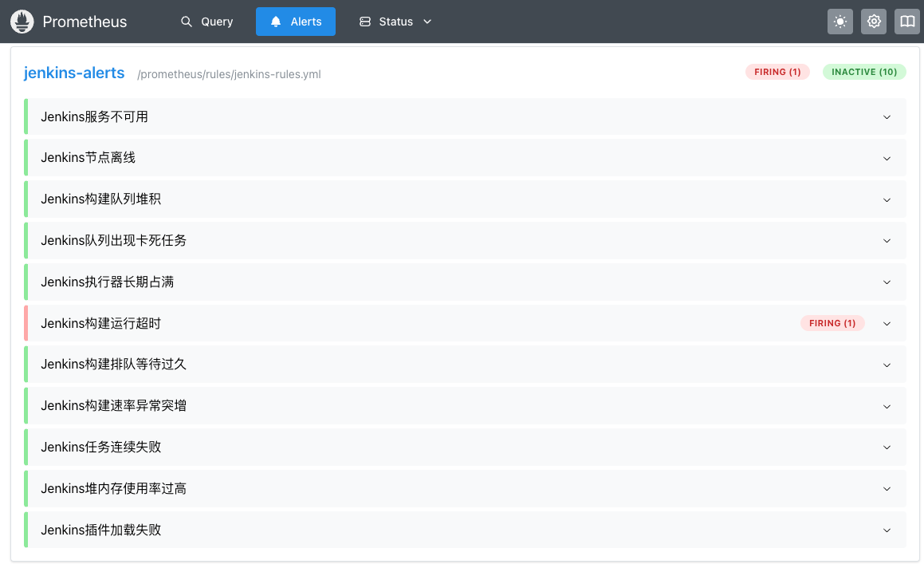Expand the Jenkins服务不可用 chevron

coord(887,117)
